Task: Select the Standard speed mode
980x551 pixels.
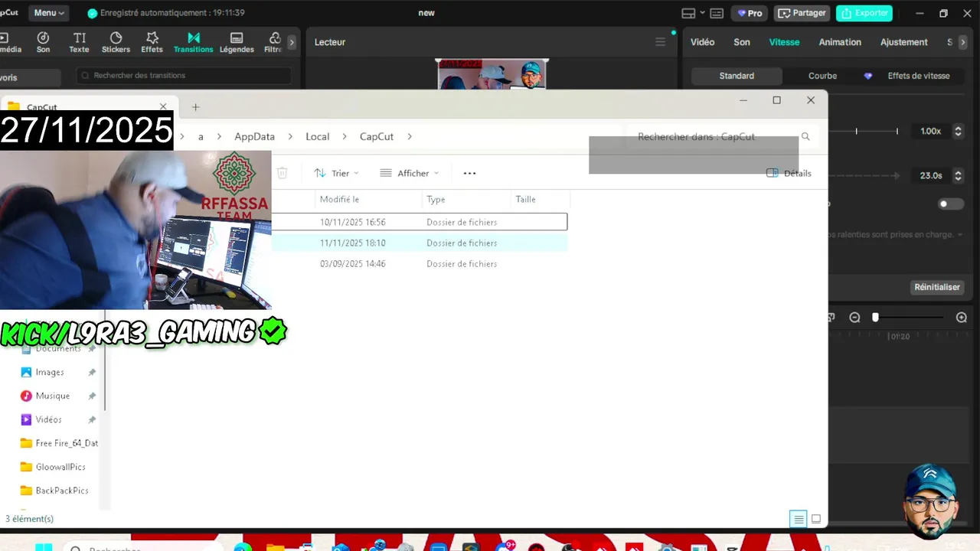Action: (x=737, y=76)
